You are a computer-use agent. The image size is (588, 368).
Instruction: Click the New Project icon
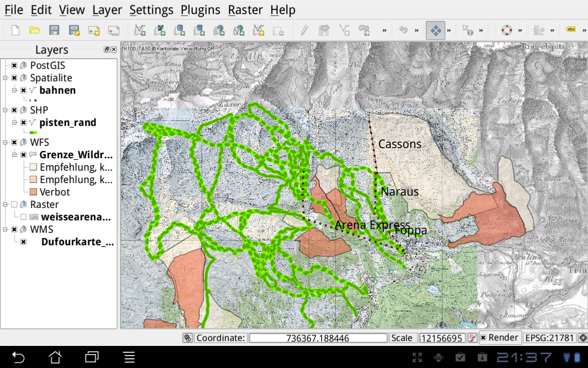(15, 30)
